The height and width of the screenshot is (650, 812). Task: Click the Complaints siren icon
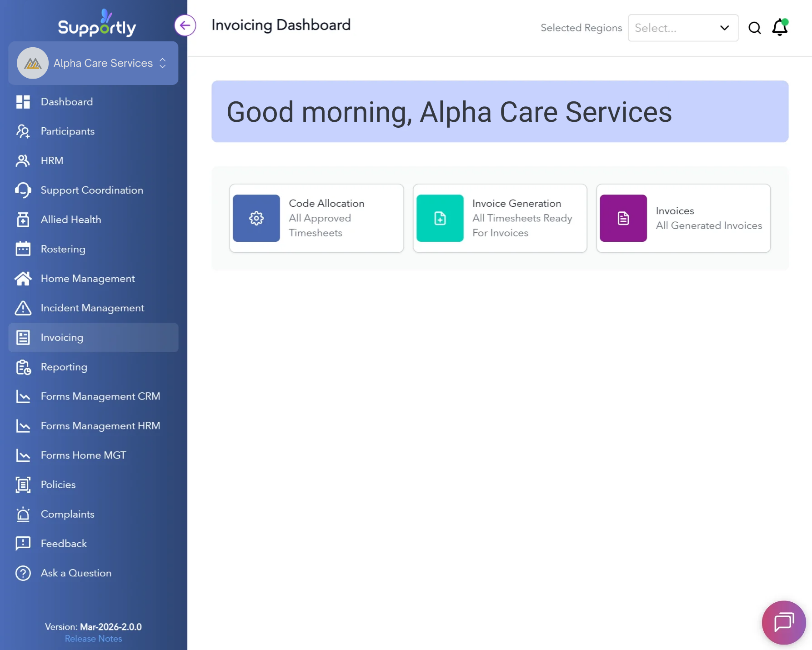[x=23, y=514]
